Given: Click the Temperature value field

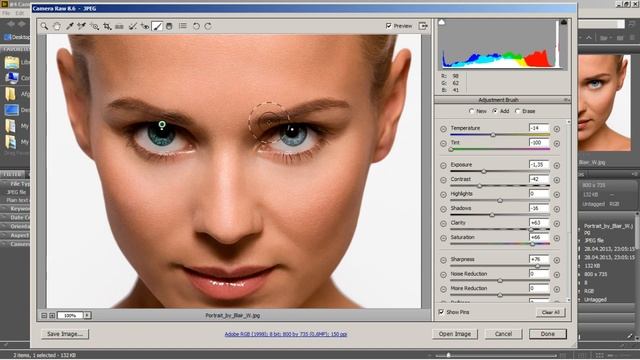Looking at the screenshot, I should pos(539,128).
